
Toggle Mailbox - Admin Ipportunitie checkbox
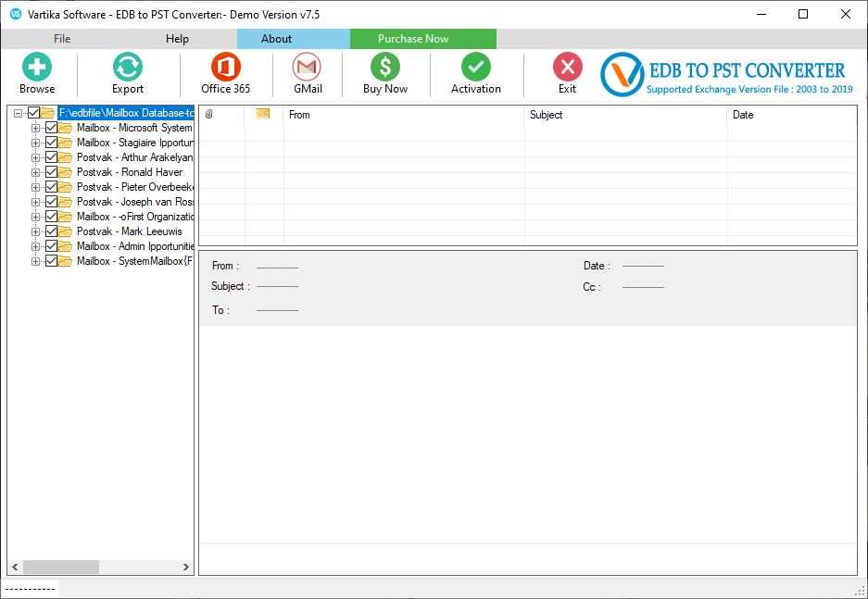point(52,246)
